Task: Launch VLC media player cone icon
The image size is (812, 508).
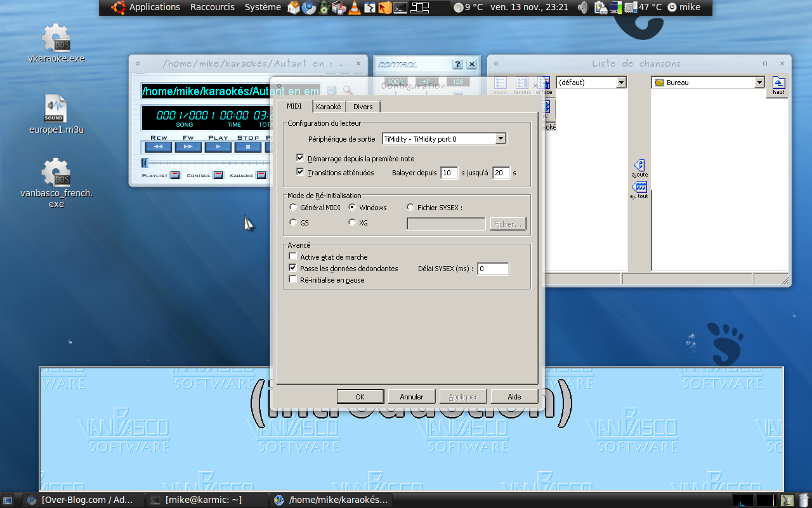Action: tap(355, 8)
